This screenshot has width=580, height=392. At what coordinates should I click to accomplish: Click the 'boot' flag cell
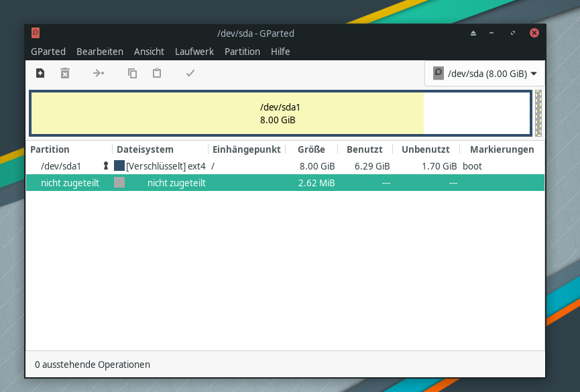point(472,166)
